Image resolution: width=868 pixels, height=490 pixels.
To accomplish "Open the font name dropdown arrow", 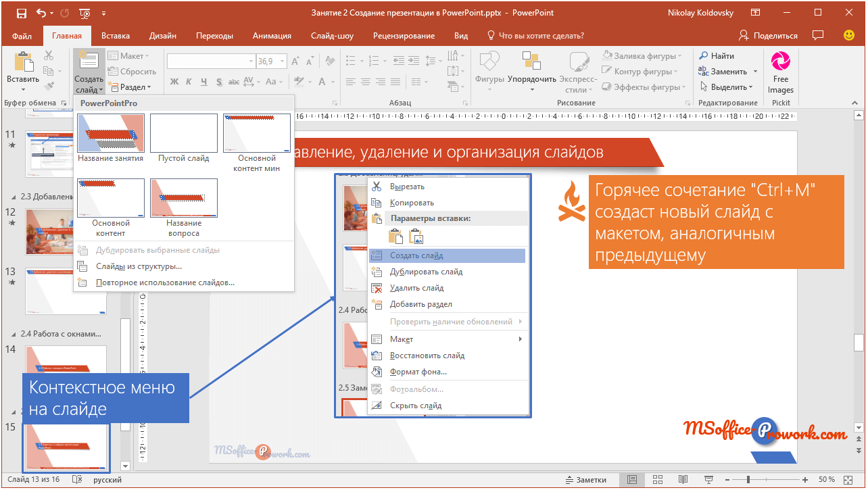I will click(251, 62).
